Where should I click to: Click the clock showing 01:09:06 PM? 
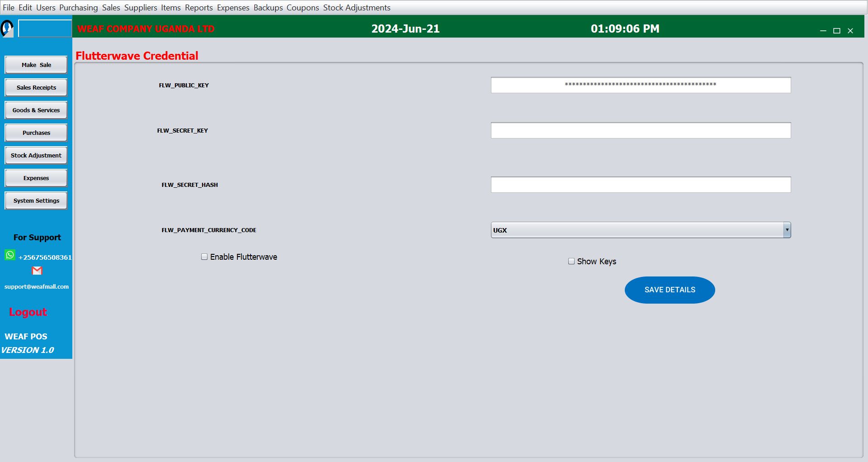(x=625, y=29)
